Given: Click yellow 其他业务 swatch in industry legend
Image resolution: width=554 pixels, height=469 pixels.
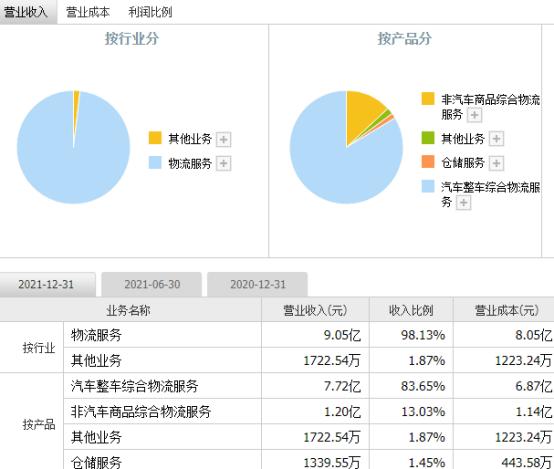Looking at the screenshot, I should pyautogui.click(x=155, y=138).
